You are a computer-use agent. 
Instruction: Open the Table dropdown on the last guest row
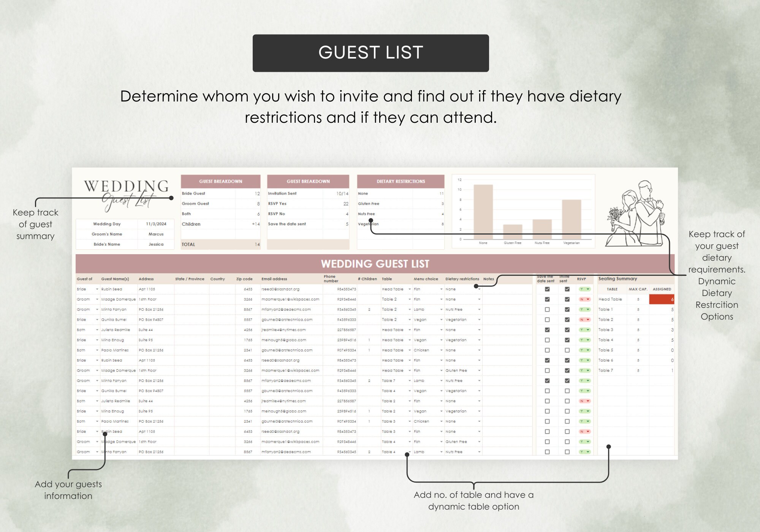409,452
